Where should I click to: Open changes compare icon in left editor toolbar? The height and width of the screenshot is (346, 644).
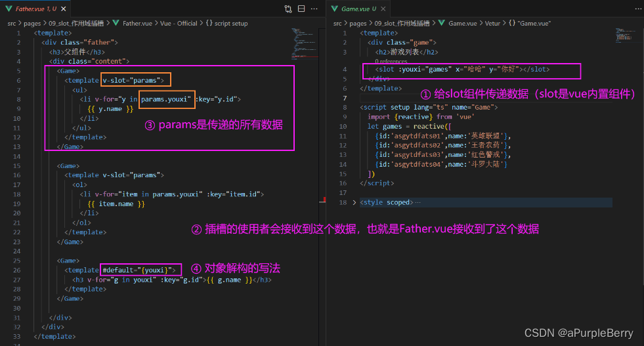pos(288,9)
